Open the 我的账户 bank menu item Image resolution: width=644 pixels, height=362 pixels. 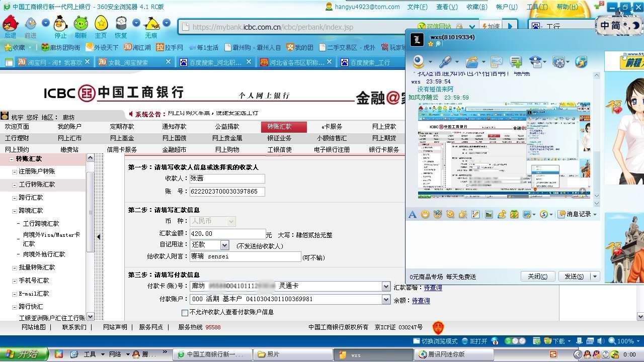[x=69, y=127]
